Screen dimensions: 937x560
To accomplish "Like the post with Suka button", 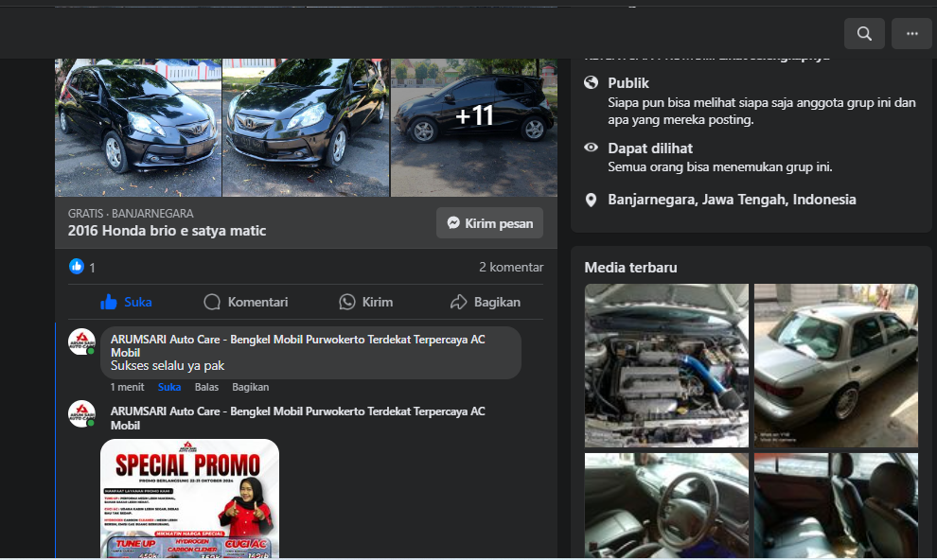I will point(126,302).
